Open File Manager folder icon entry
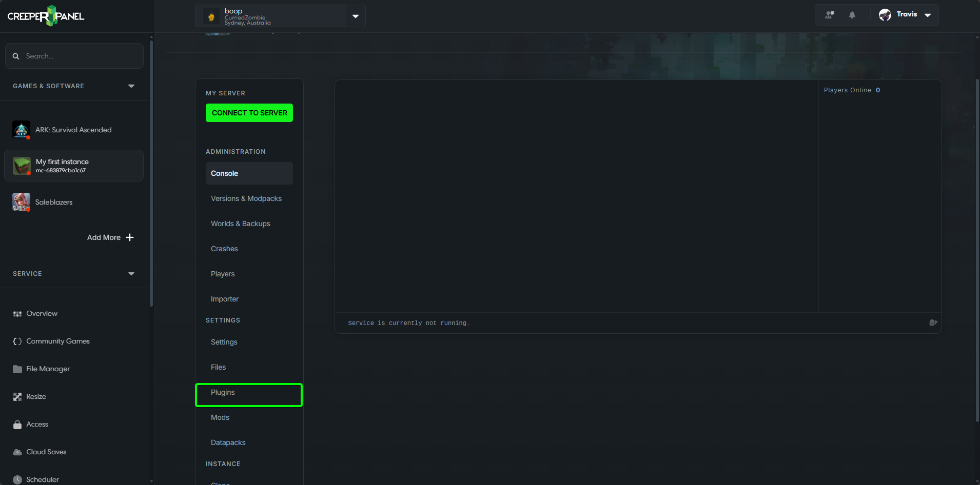 click(x=17, y=369)
